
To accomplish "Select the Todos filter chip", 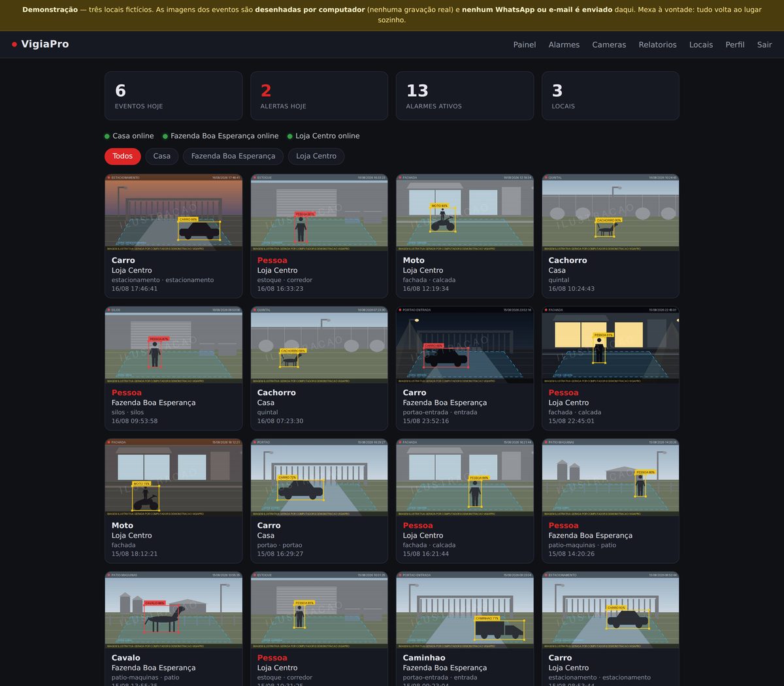I will [122, 156].
